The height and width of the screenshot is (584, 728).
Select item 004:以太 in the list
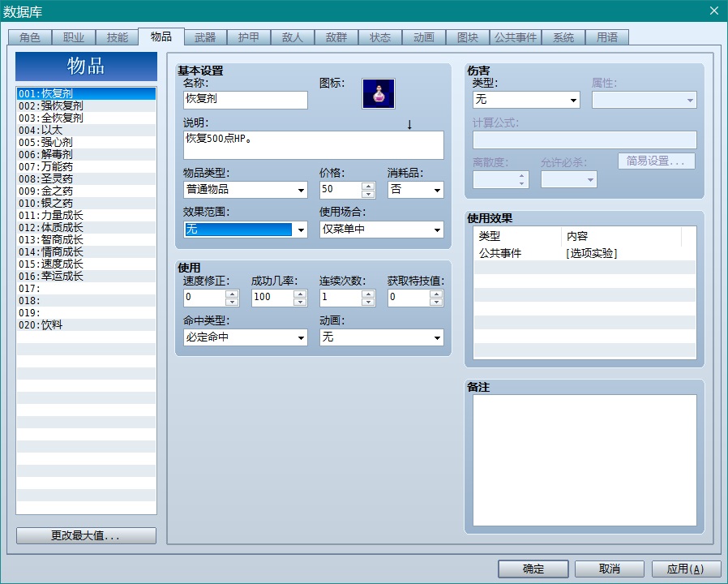[x=86, y=130]
